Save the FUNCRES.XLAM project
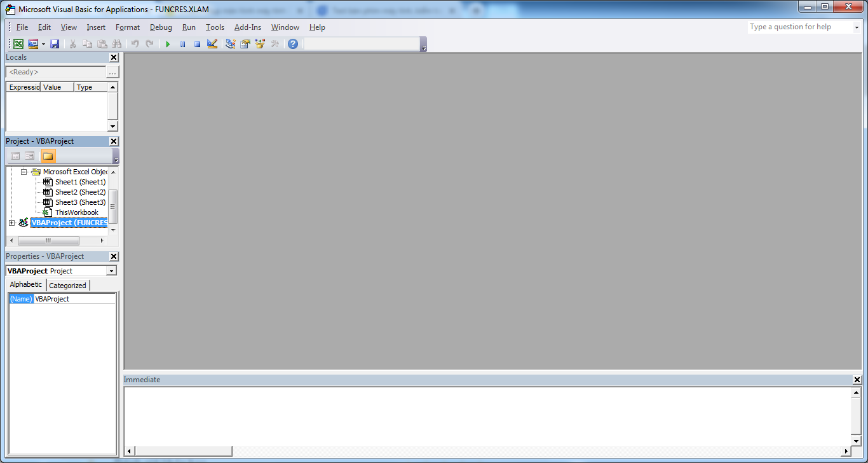This screenshot has width=868, height=463. click(55, 44)
